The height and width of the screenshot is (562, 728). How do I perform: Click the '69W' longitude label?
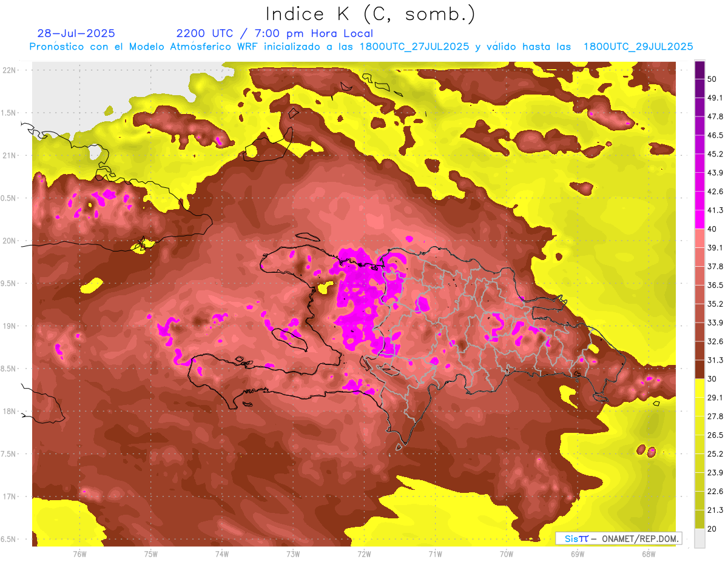click(577, 554)
